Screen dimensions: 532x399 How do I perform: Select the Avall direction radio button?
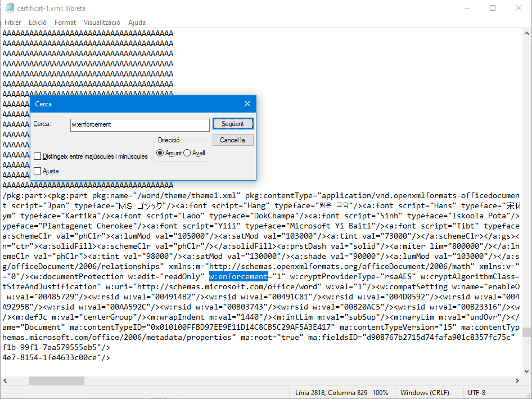187,153
